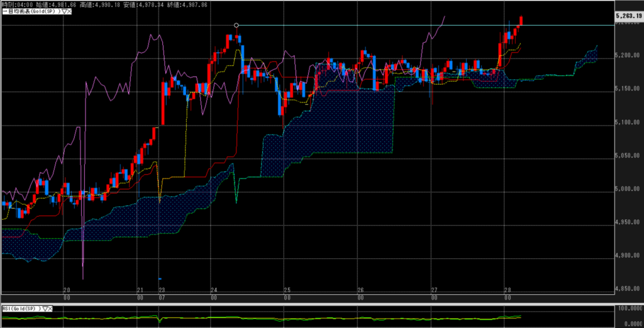The height and width of the screenshot is (328, 644).
Task: Select date 26 on the time axis
Action: click(360, 290)
